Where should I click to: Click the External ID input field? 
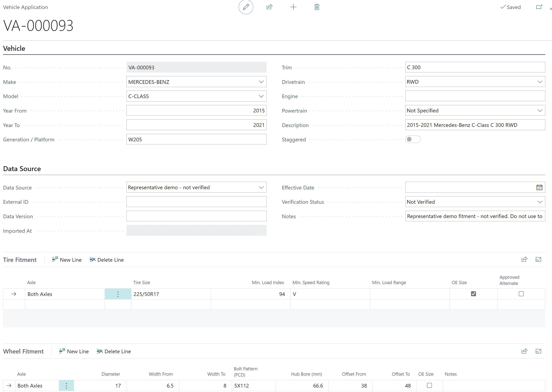[x=196, y=202]
